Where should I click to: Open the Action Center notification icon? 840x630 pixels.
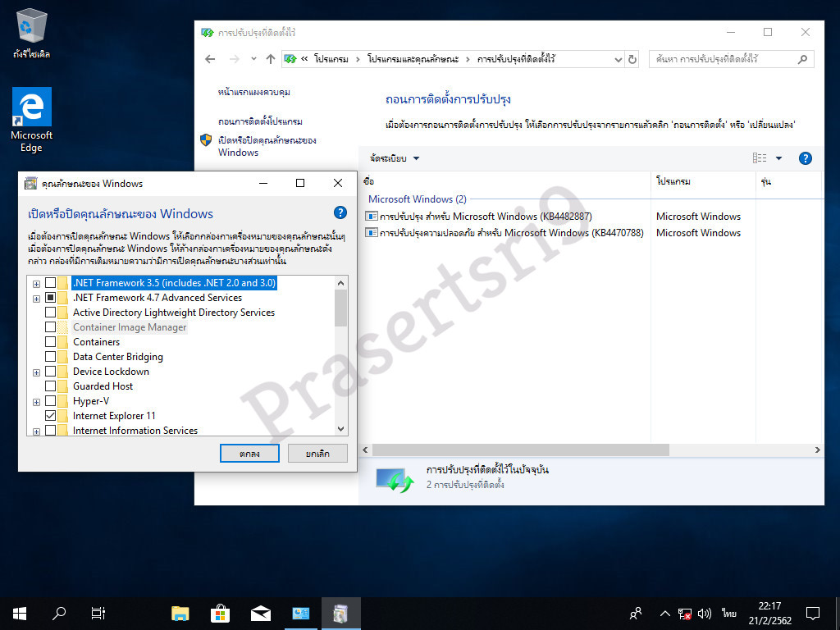point(813,614)
